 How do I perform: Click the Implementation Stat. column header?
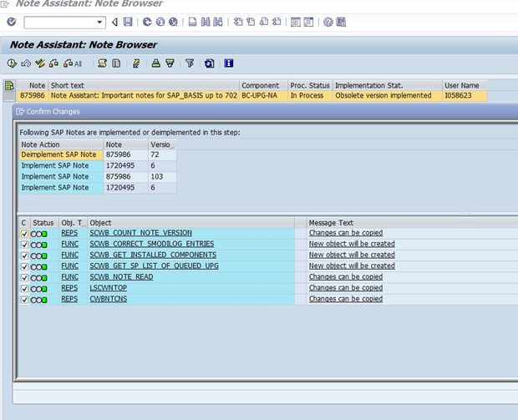(x=387, y=85)
